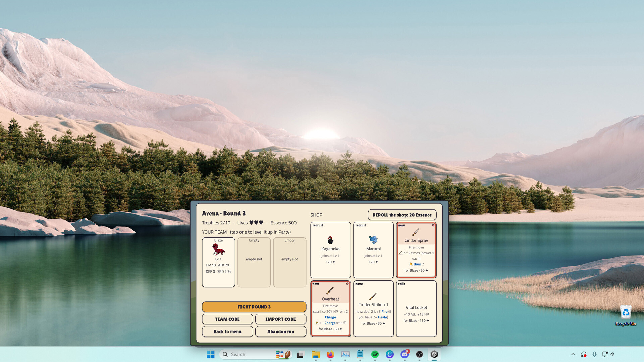Show hidden system tray icons
The width and height of the screenshot is (644, 362).
(x=573, y=354)
